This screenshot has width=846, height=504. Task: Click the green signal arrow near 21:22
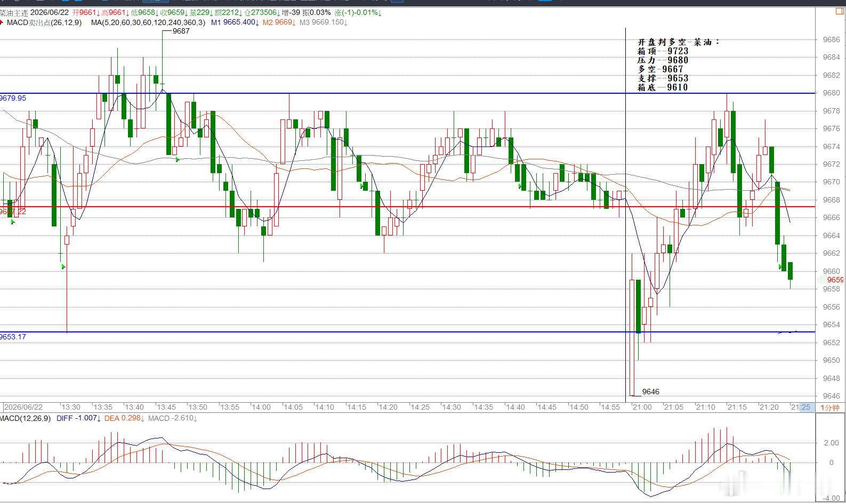point(780,266)
